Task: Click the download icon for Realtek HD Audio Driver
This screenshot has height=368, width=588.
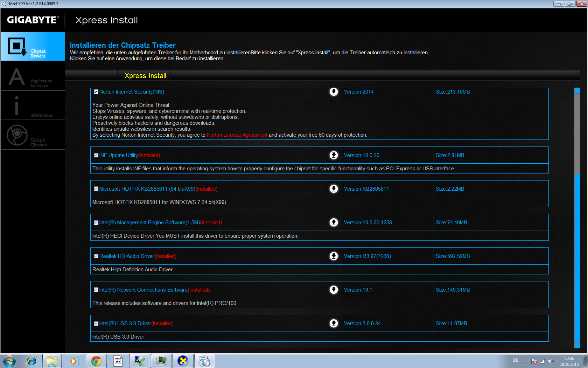Action: point(334,256)
